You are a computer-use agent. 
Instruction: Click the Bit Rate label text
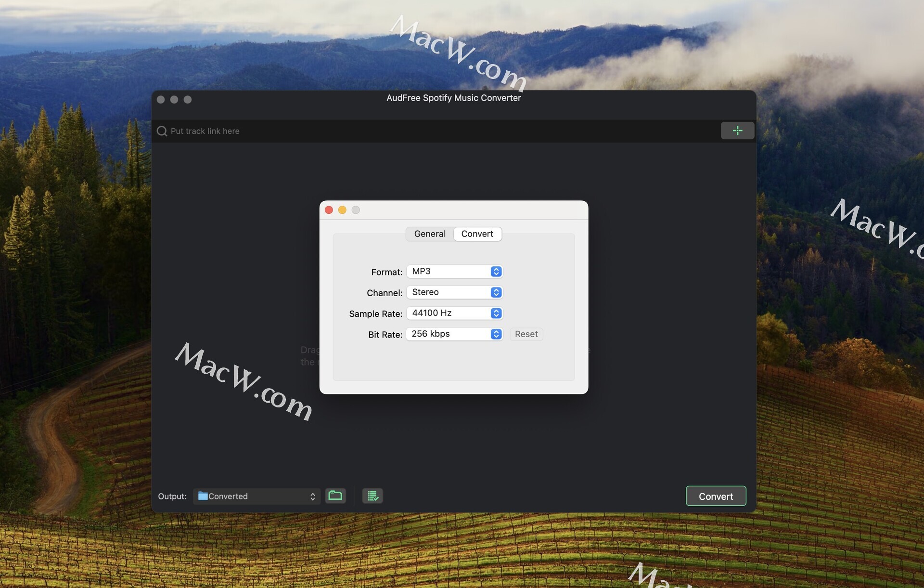(x=385, y=335)
